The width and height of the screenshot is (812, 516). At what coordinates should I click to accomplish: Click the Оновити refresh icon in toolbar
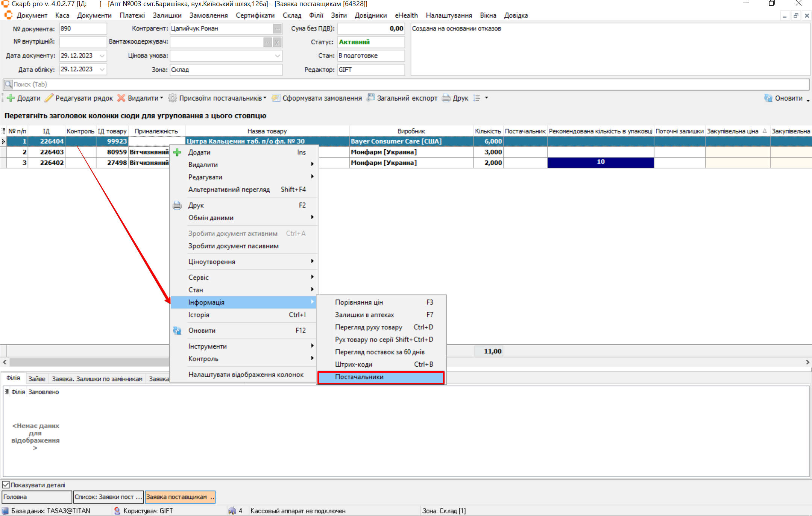click(768, 98)
